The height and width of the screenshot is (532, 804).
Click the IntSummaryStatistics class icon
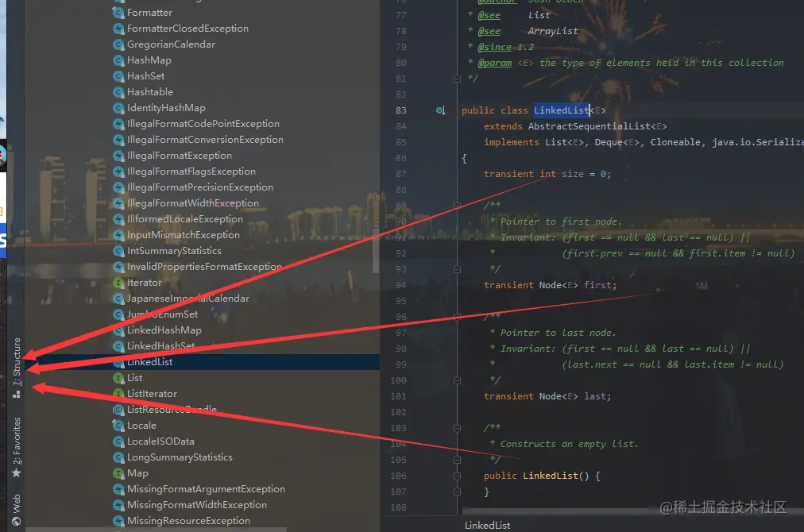coord(118,251)
